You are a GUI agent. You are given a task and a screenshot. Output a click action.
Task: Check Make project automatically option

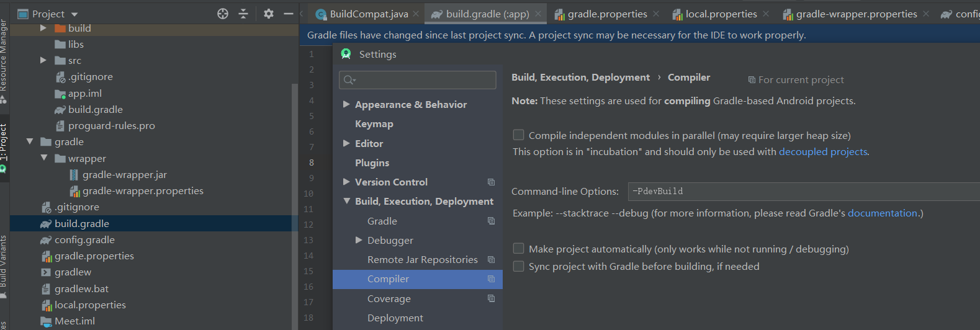(518, 249)
